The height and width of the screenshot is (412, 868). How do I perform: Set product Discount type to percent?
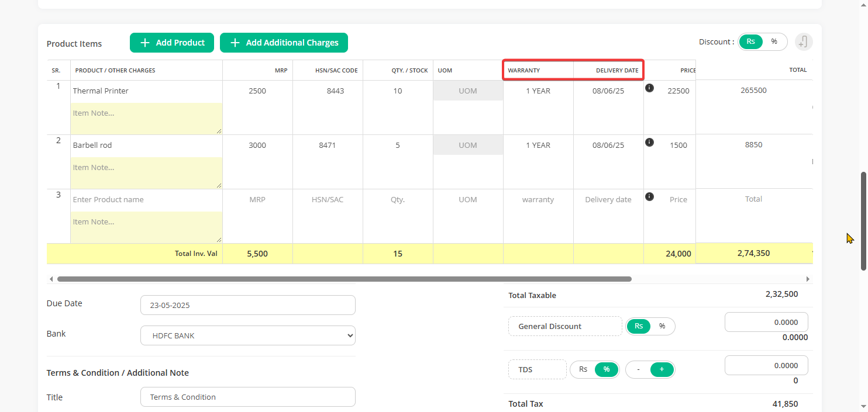(774, 42)
